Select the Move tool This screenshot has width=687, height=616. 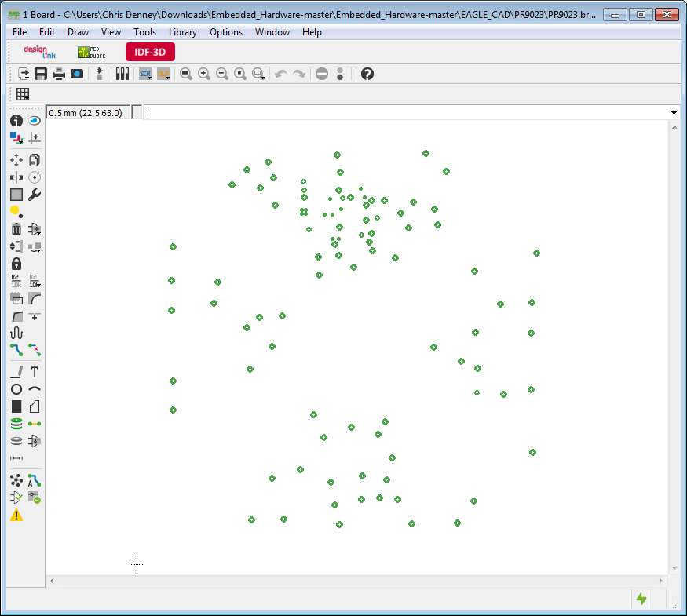tap(16, 160)
